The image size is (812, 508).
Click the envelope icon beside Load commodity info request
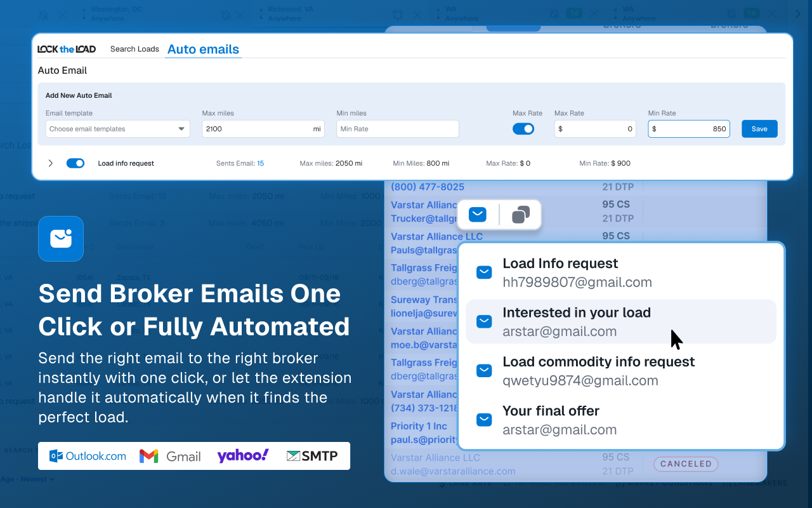coord(484,371)
